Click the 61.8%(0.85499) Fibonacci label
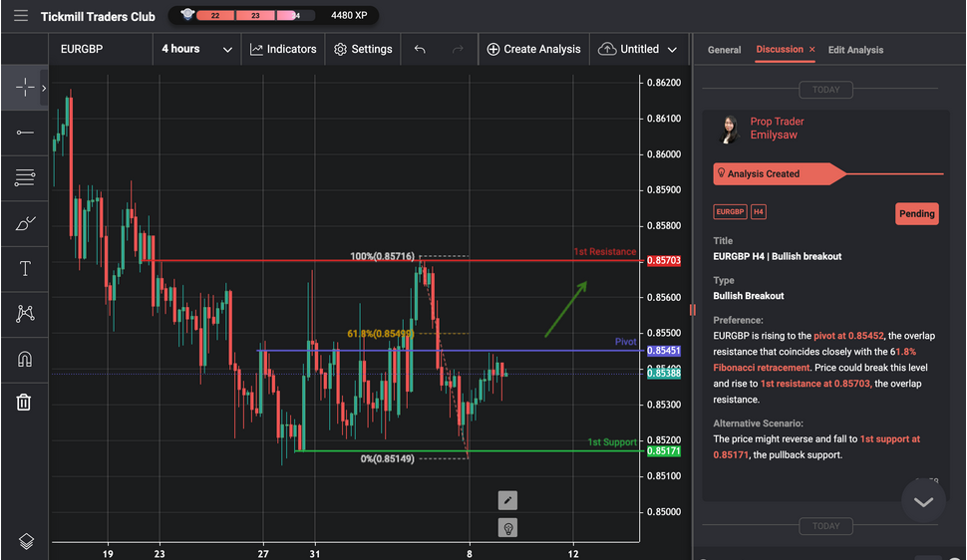Viewport: 967px width, 560px height. tap(381, 334)
